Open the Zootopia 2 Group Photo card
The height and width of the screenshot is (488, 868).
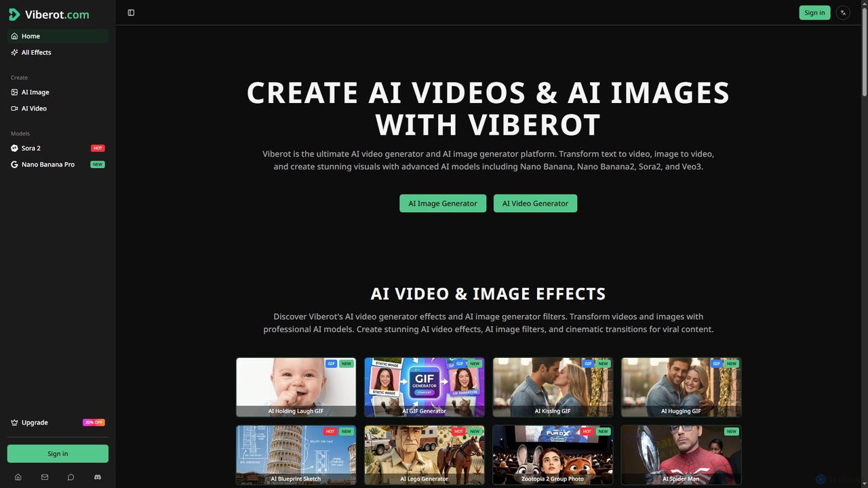coord(553,455)
